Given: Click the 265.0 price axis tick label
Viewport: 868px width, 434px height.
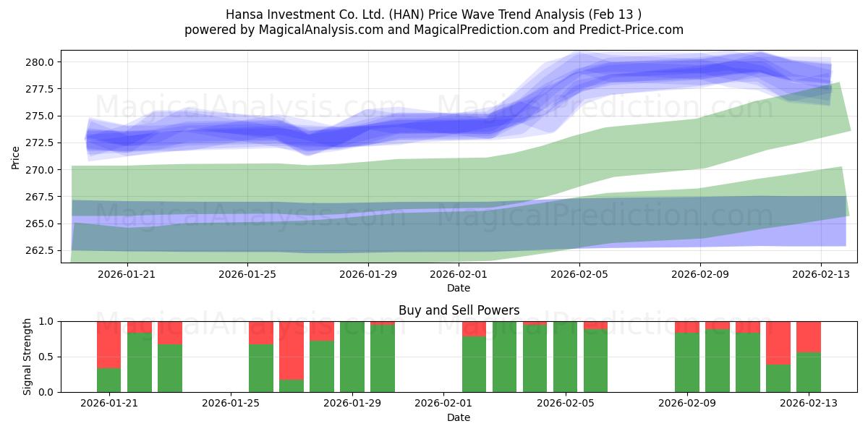Looking at the screenshot, I should pos(41,224).
